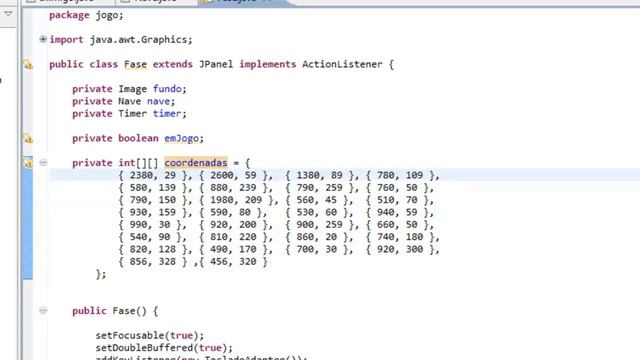Click the array entry '{ 510, 70 }'

pos(398,200)
